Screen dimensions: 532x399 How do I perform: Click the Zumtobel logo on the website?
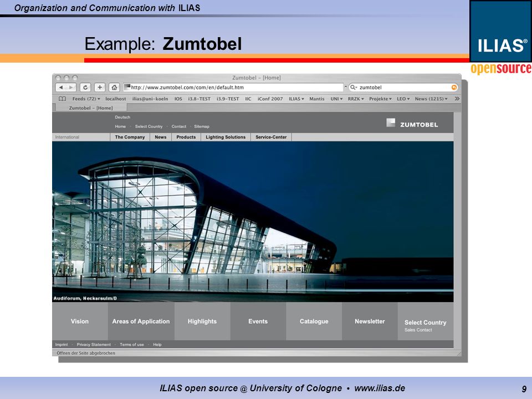[412, 124]
